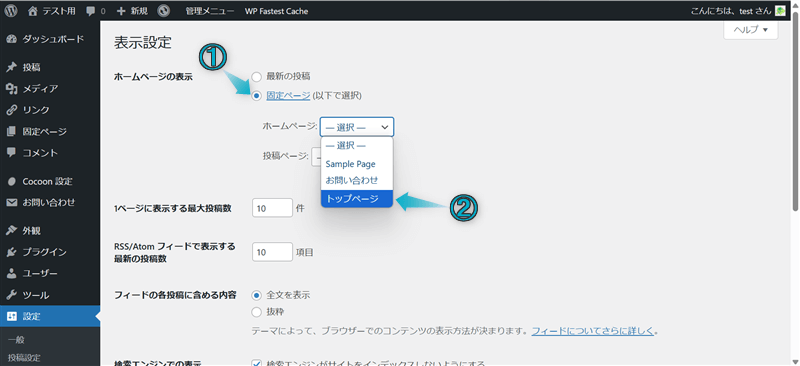The width and height of the screenshot is (800, 366).
Task: Click the plus icon for 新規
Action: [121, 11]
